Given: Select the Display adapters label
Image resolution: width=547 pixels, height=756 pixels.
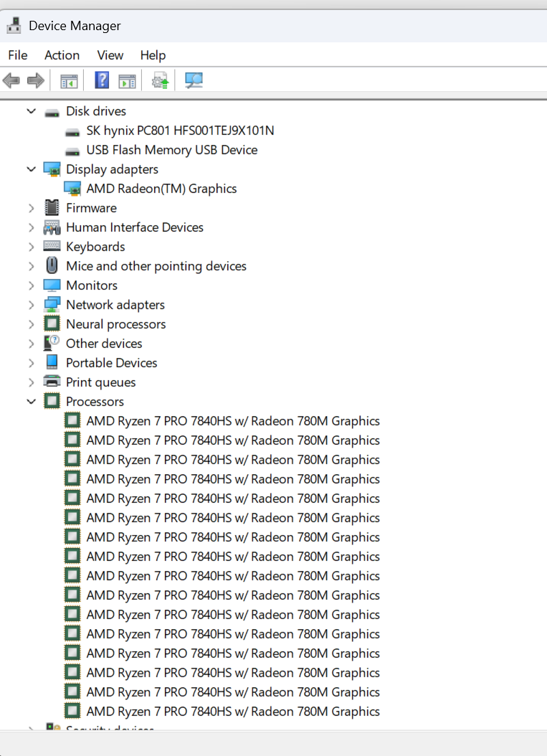Looking at the screenshot, I should [112, 169].
